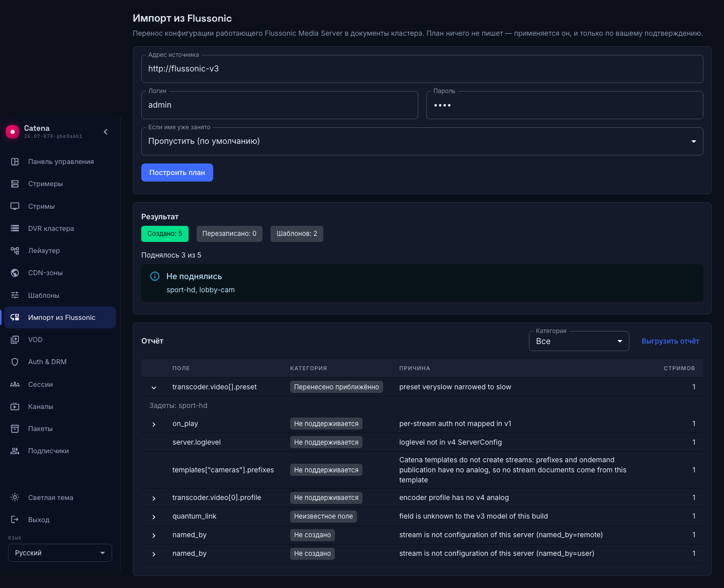
Task: Click the Панель управления dashboard icon
Action: (15, 161)
